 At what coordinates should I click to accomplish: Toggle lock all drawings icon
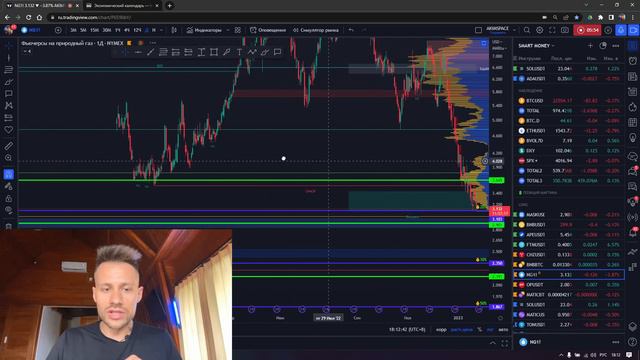click(9, 199)
